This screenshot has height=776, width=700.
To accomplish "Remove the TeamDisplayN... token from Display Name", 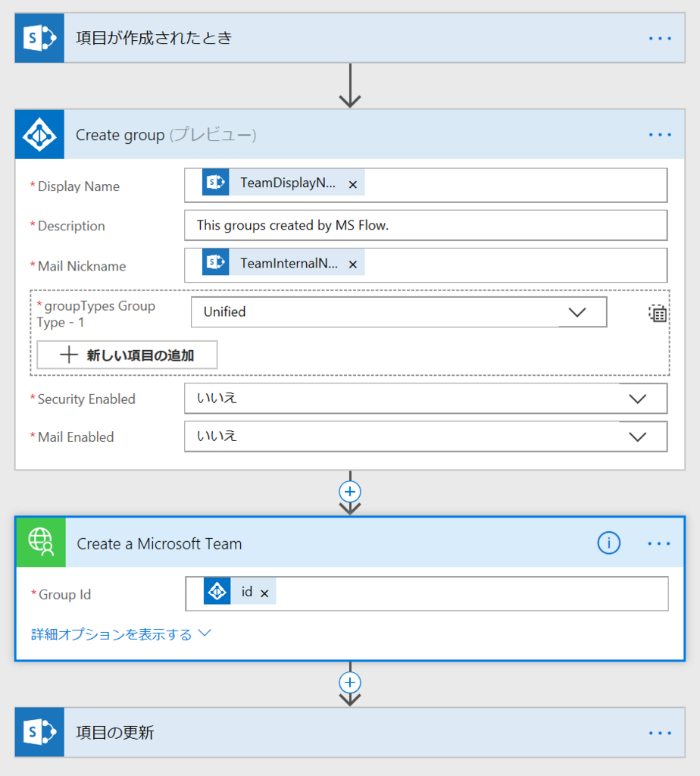I will [x=353, y=185].
